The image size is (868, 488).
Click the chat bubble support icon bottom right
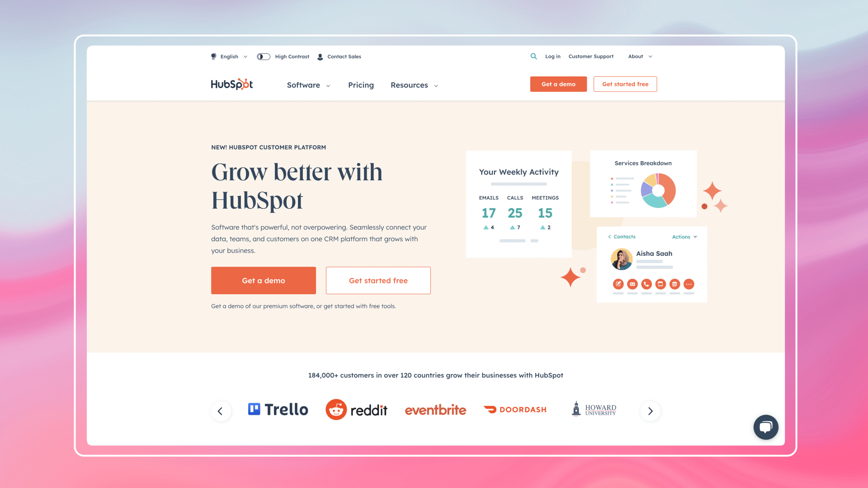[x=765, y=427]
